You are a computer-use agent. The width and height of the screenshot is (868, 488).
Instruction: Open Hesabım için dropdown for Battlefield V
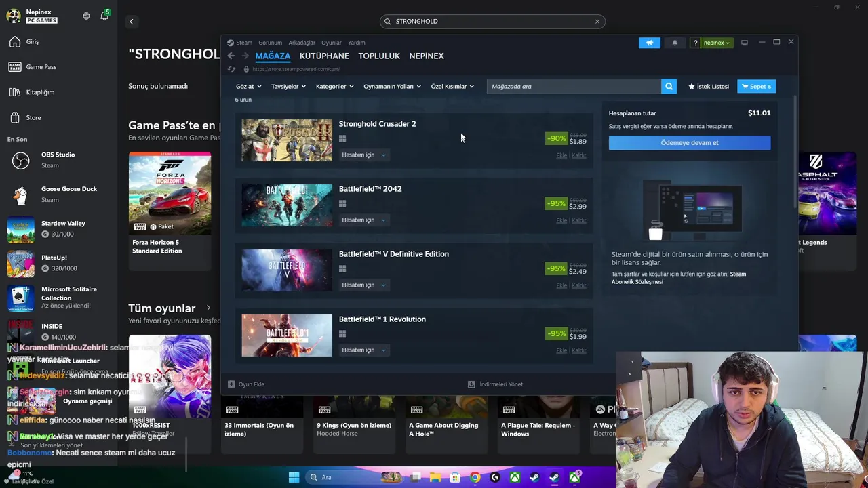click(x=363, y=285)
